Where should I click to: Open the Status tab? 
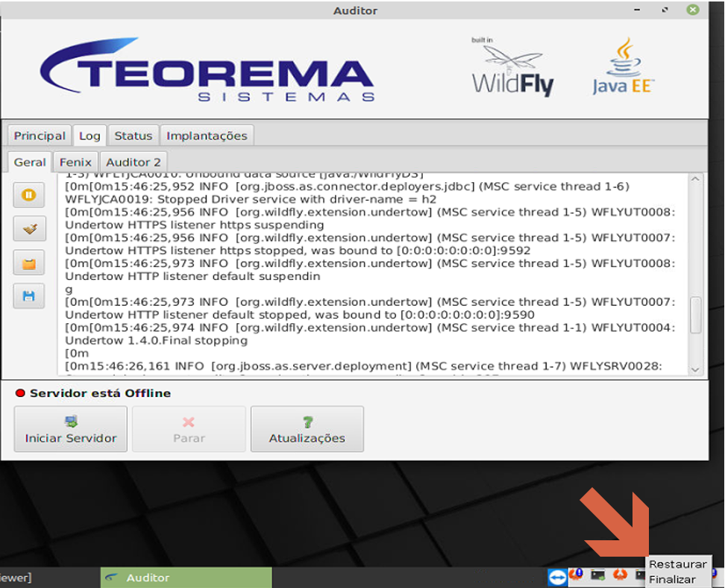134,136
